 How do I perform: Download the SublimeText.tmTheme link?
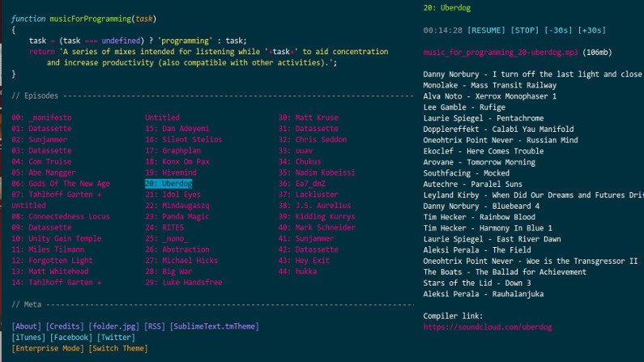pyautogui.click(x=215, y=326)
